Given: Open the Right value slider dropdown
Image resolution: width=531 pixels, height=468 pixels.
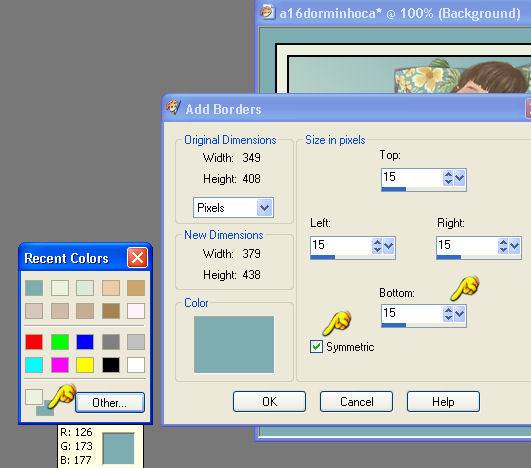Looking at the screenshot, I should tap(514, 246).
